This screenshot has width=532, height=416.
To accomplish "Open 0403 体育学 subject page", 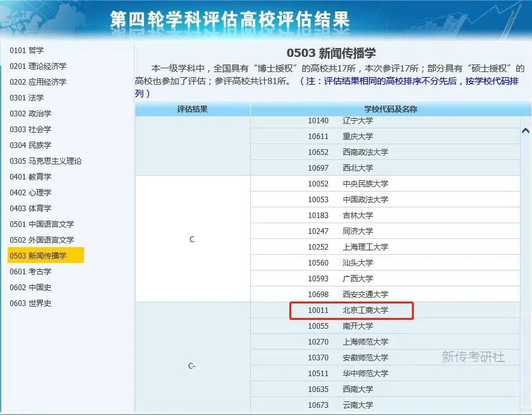I will [30, 208].
